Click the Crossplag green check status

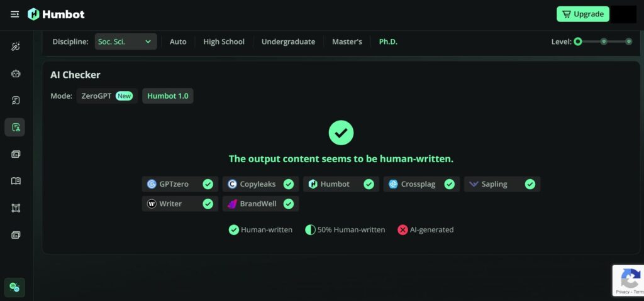coord(450,184)
